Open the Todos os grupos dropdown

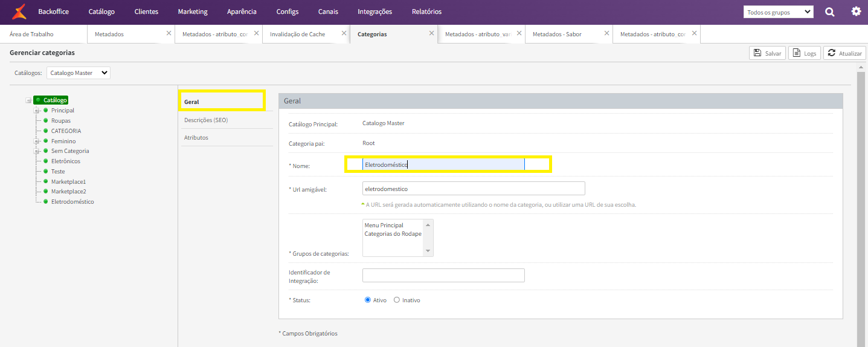pyautogui.click(x=779, y=12)
